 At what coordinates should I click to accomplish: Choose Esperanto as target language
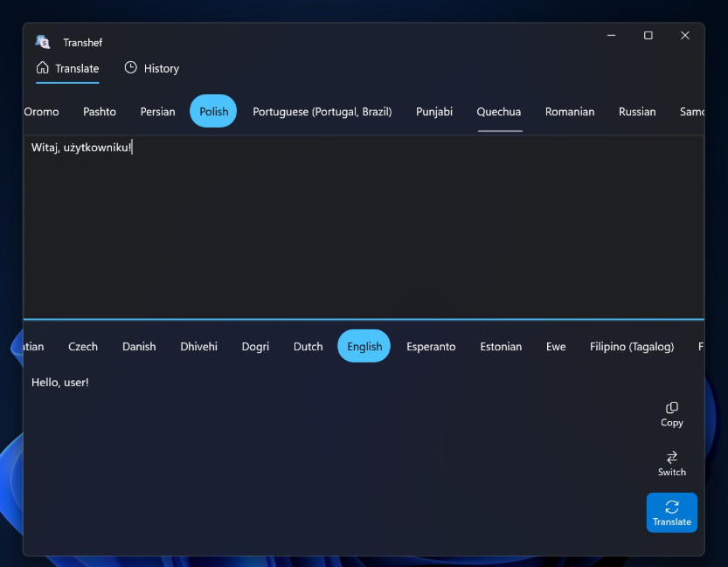(x=431, y=347)
